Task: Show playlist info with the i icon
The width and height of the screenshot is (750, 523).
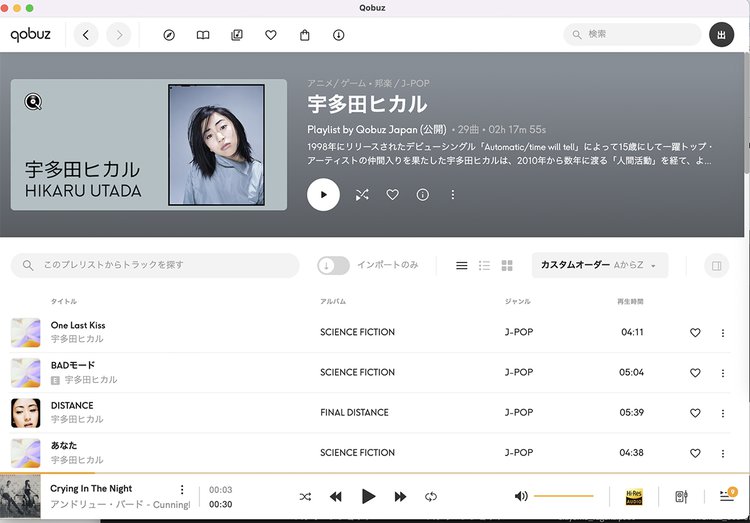Action: click(423, 195)
